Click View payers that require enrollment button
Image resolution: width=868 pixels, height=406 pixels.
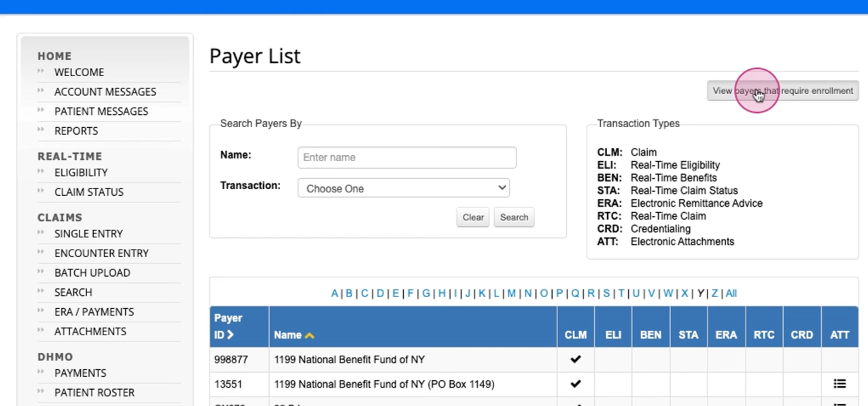(783, 90)
